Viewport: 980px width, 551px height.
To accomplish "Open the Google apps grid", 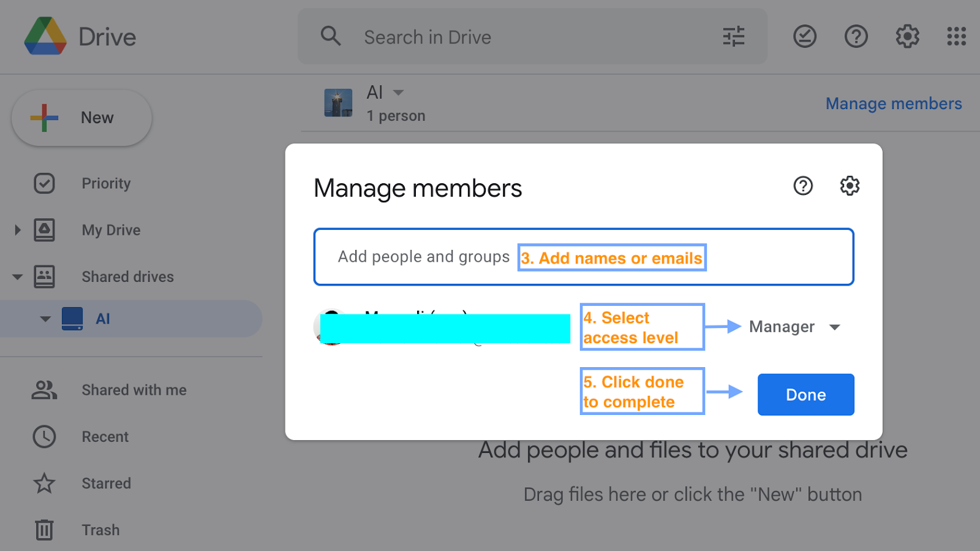I will (956, 36).
